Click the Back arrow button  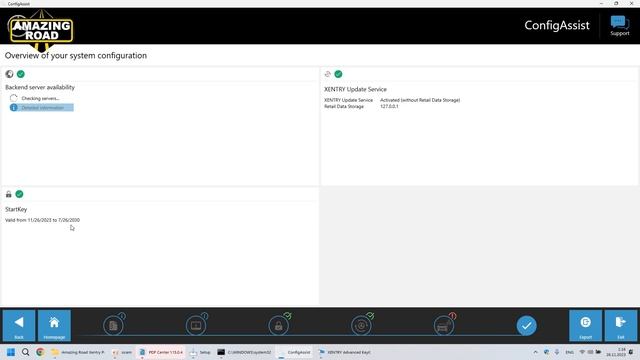click(x=19, y=325)
